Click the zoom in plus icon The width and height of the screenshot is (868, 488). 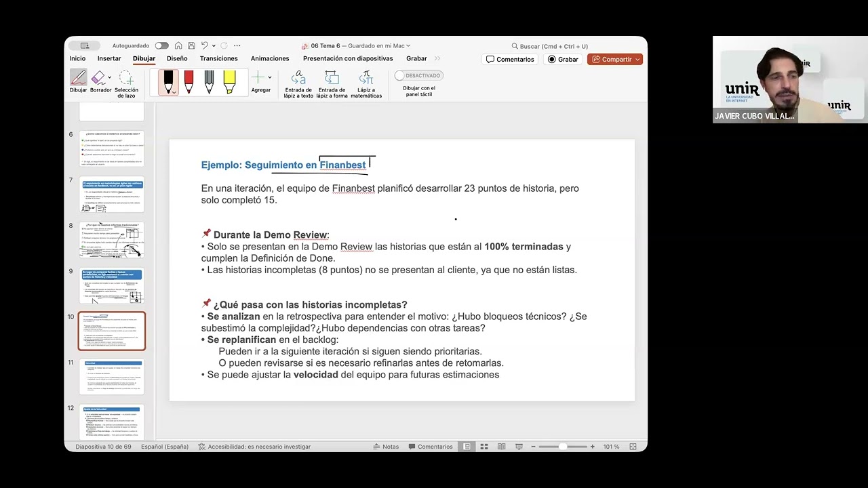click(593, 447)
